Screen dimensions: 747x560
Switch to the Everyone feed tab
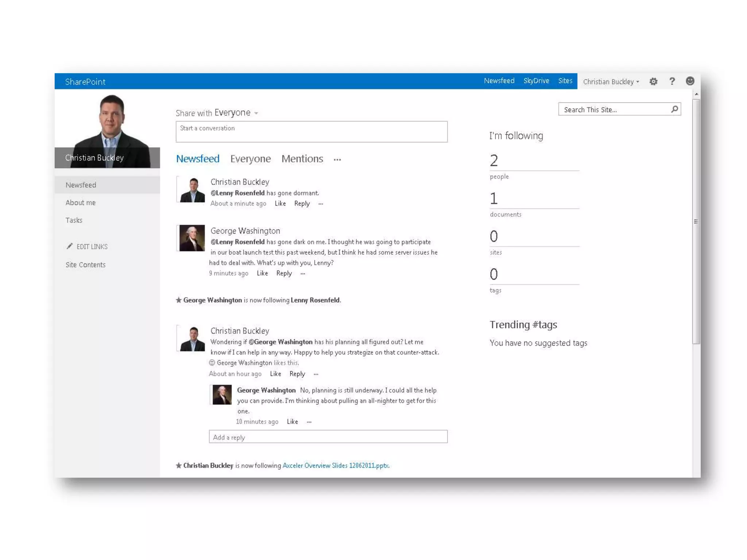(x=250, y=159)
